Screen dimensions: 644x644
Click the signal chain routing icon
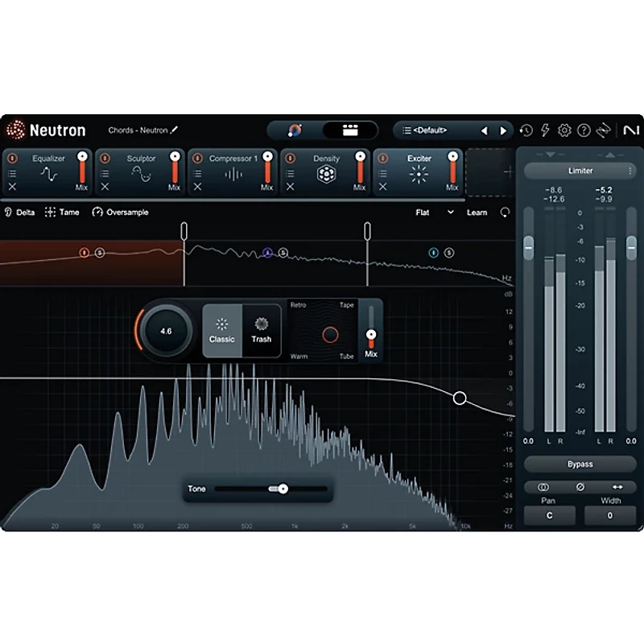tap(604, 130)
